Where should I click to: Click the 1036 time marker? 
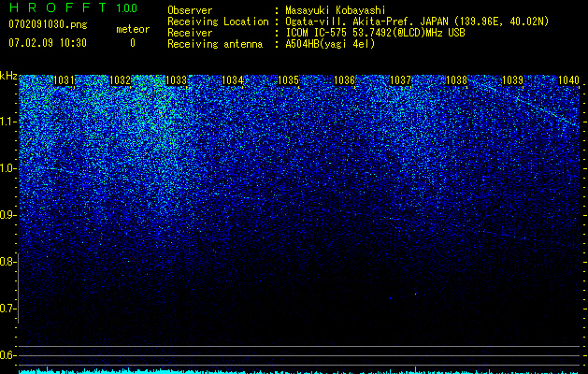pyautogui.click(x=344, y=80)
